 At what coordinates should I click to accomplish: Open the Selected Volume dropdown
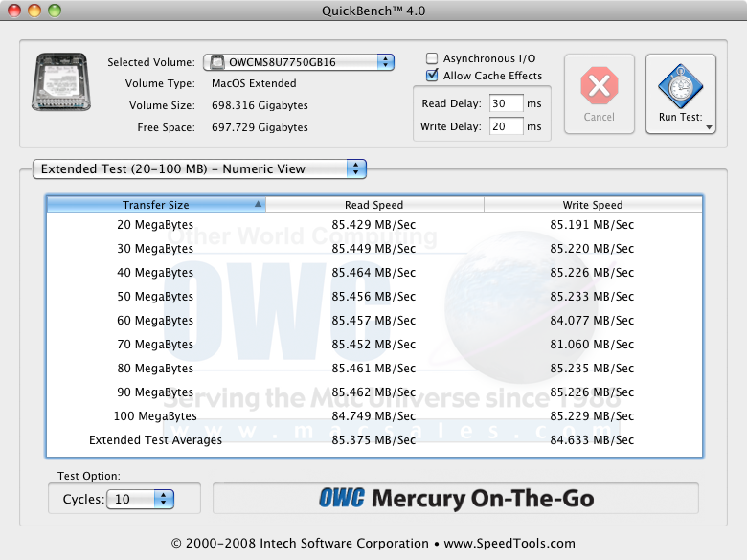pyautogui.click(x=299, y=62)
